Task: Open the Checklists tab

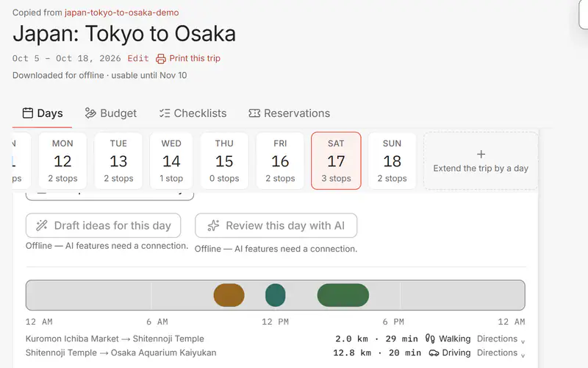Action: [x=193, y=113]
